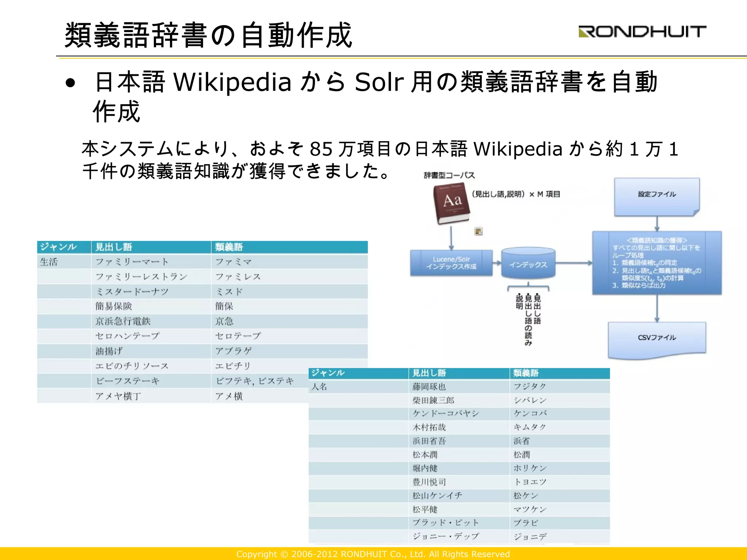747x560 pixels.
Task: Click the 類義語知識の獲得 process box
Action: [657, 263]
